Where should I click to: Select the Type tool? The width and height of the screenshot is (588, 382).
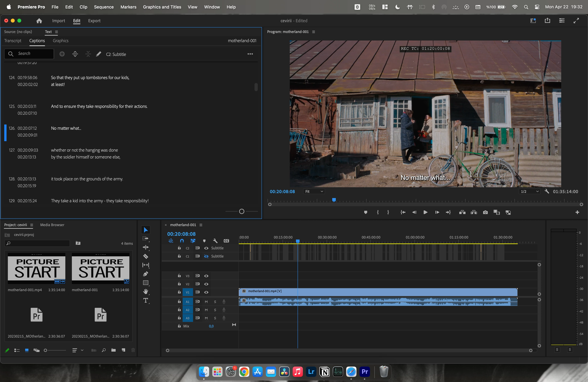(146, 300)
